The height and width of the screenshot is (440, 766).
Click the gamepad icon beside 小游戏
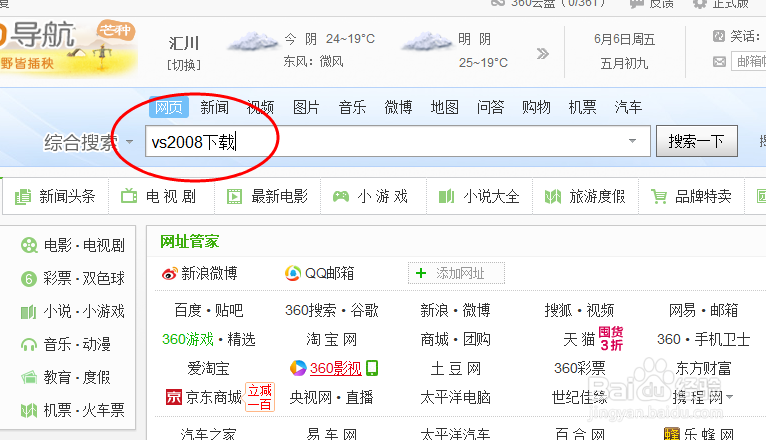pyautogui.click(x=340, y=197)
